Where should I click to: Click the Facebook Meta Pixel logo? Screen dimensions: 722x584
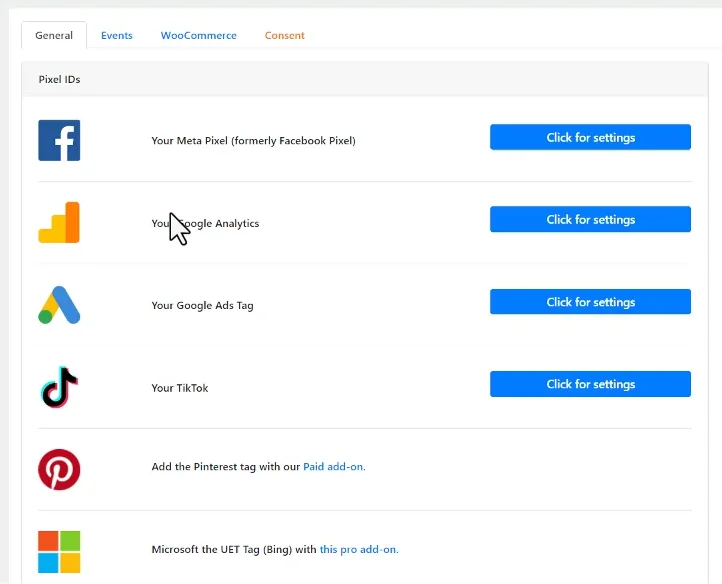click(59, 140)
